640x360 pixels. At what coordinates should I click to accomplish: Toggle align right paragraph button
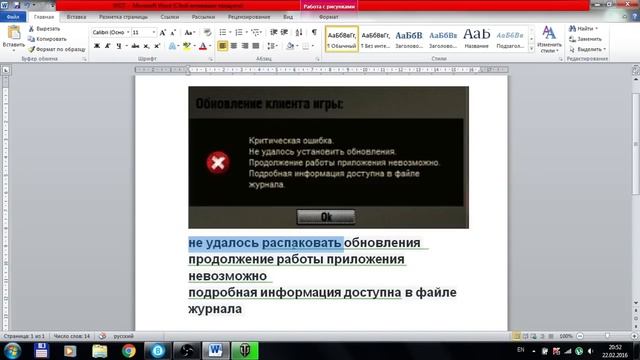click(244, 46)
